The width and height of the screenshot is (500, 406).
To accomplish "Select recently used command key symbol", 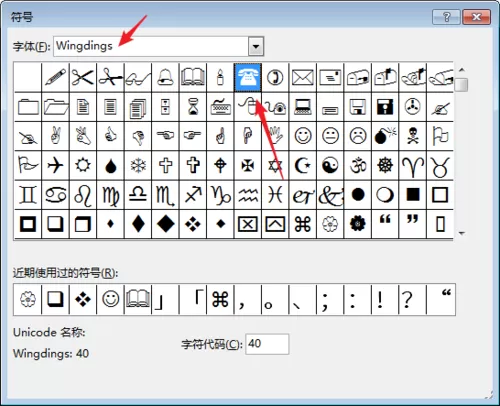I will pos(220,299).
